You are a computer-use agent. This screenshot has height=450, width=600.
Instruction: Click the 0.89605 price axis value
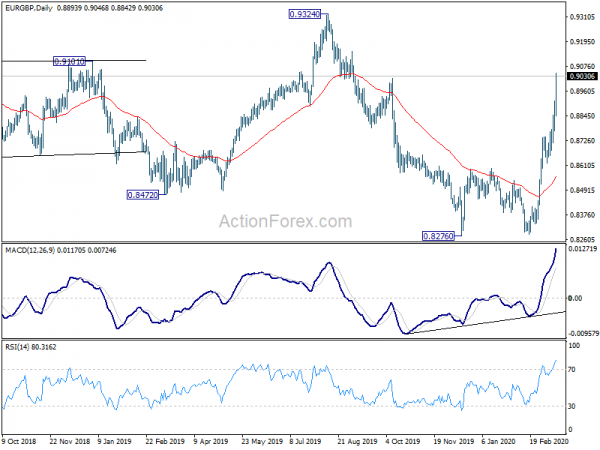pyautogui.click(x=582, y=91)
